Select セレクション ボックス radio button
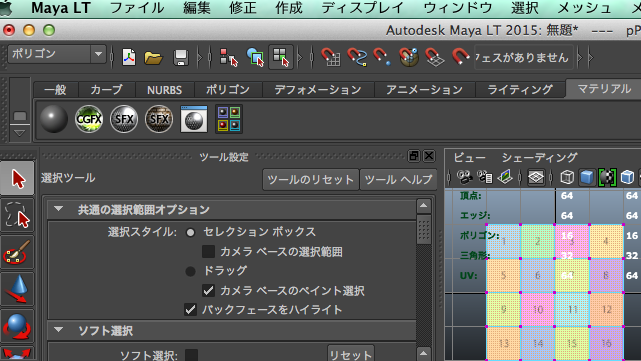The width and height of the screenshot is (641, 361). click(x=191, y=233)
